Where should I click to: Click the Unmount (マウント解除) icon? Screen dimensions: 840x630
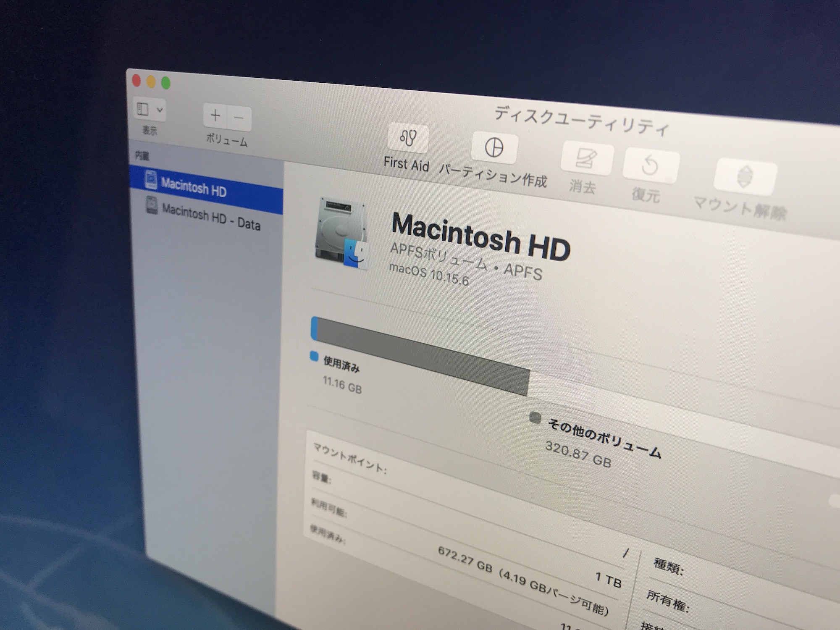point(745,177)
